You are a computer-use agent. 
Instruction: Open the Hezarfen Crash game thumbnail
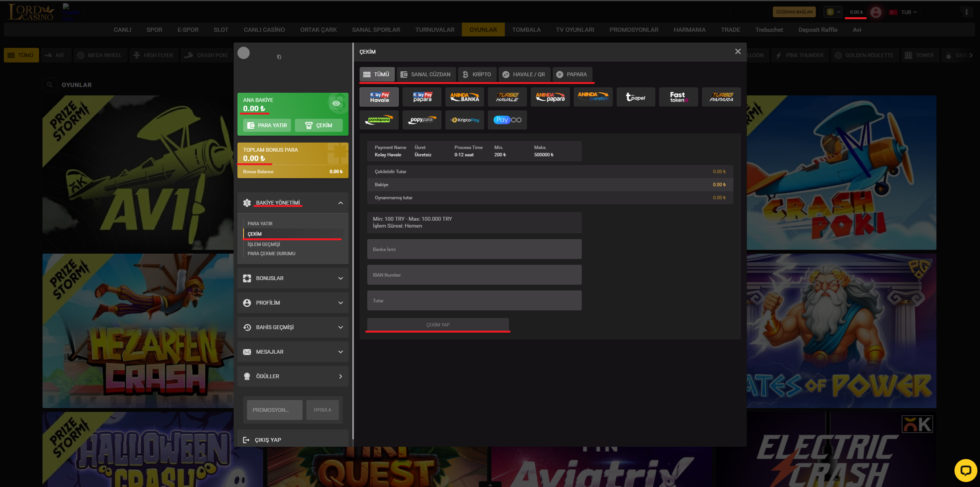coord(138,331)
